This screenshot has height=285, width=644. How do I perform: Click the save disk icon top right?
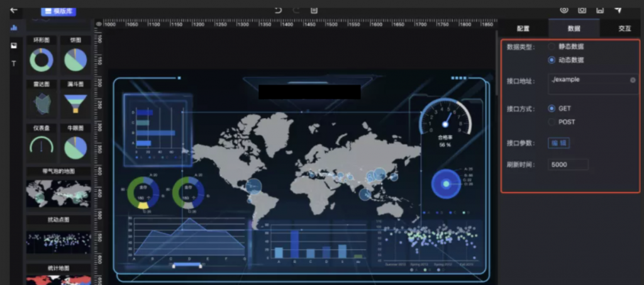point(600,10)
